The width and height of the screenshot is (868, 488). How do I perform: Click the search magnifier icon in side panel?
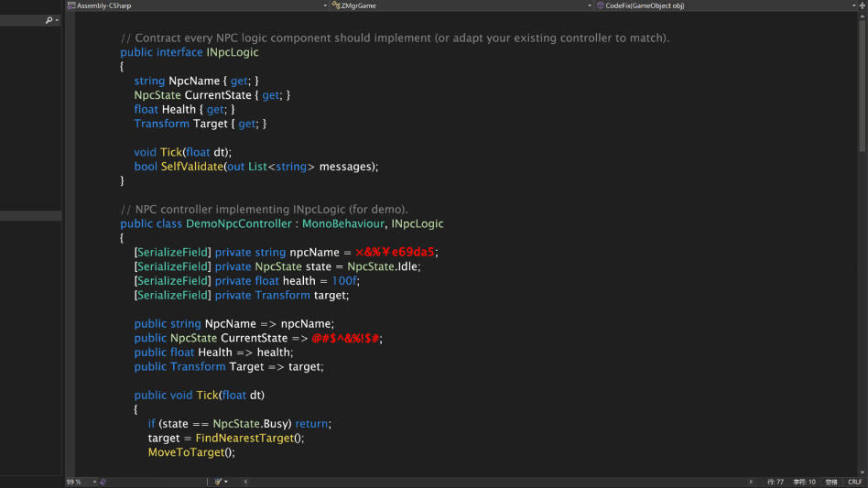tap(48, 20)
